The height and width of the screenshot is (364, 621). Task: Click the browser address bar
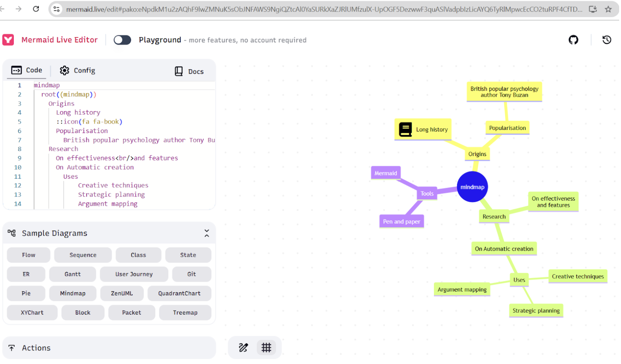point(323,9)
